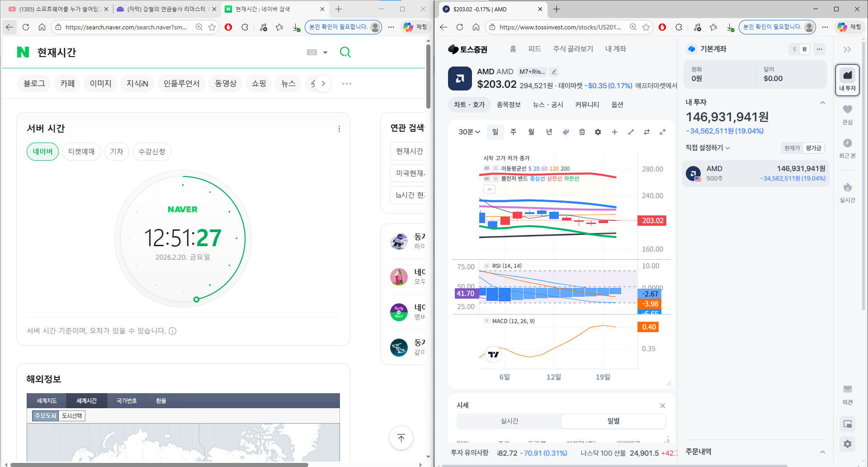This screenshot has height=467, width=868.
Task: Remove the RSI indicator with its X
Action: (x=486, y=266)
